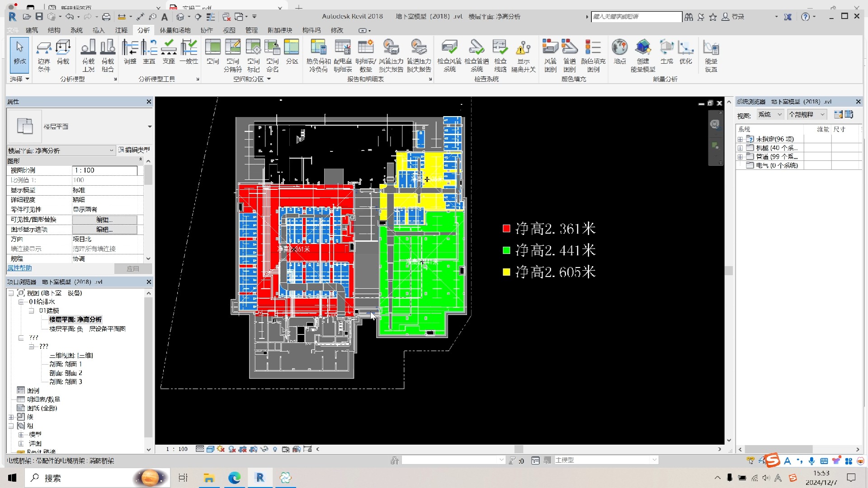Viewport: 868px width, 488px height.
Task: Collapse the 01给排水 branch in project browser
Action: click(21, 301)
